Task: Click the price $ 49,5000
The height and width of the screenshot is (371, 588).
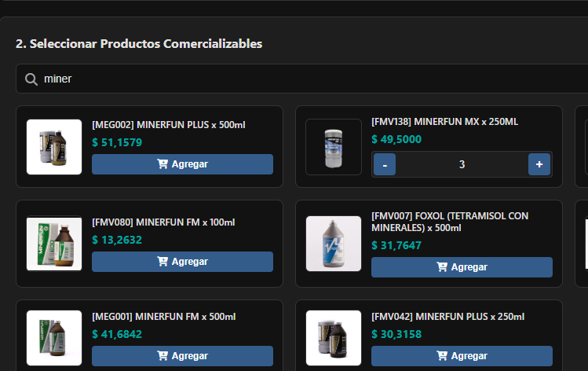Action: (396, 139)
